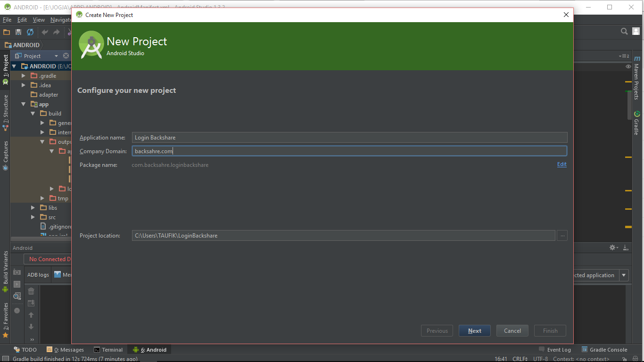Start screen recording in Android Monitor

pyautogui.click(x=17, y=285)
